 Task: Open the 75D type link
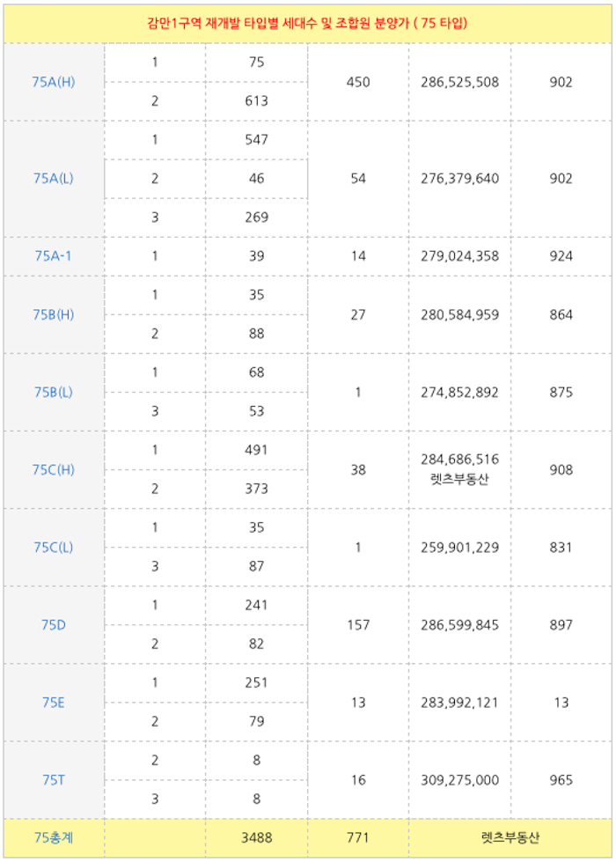click(x=54, y=624)
